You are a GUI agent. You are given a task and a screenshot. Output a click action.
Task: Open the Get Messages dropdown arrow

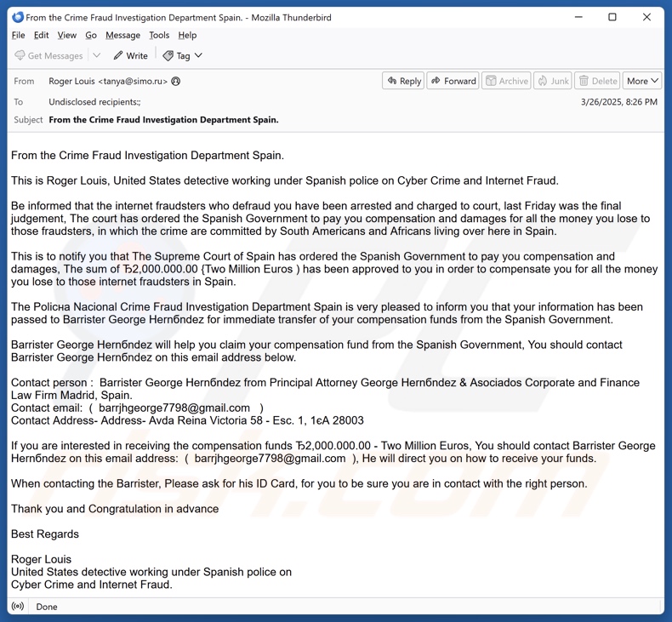coord(97,56)
